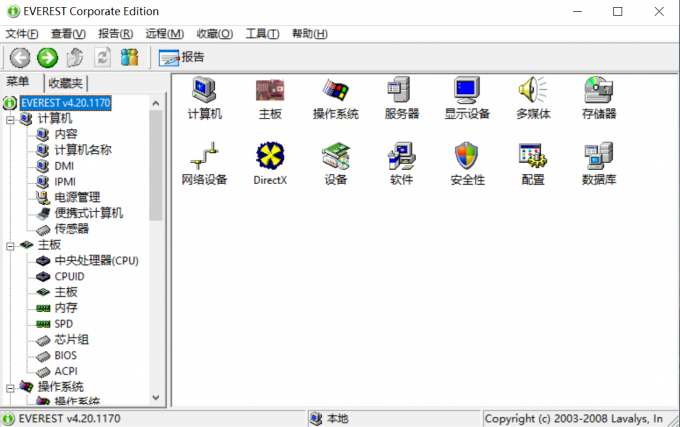Open the 主板 (Motherboard) category icon
The height and width of the screenshot is (427, 680).
click(270, 91)
